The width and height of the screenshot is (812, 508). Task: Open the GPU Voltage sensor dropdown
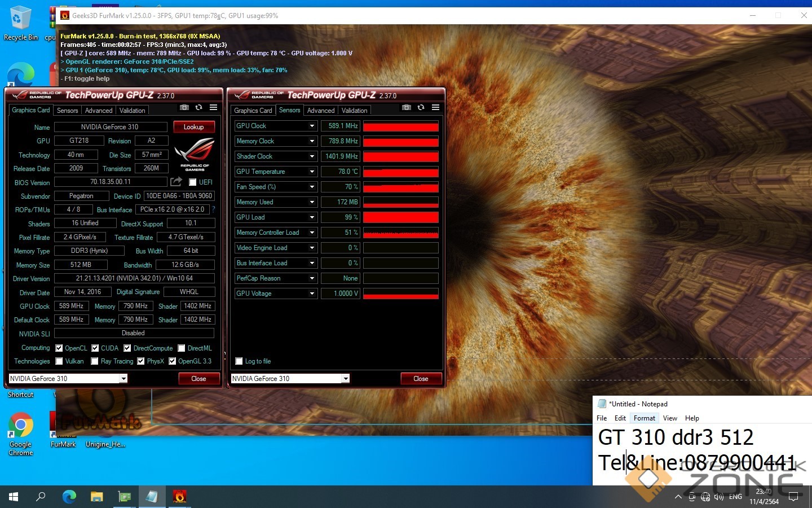312,294
